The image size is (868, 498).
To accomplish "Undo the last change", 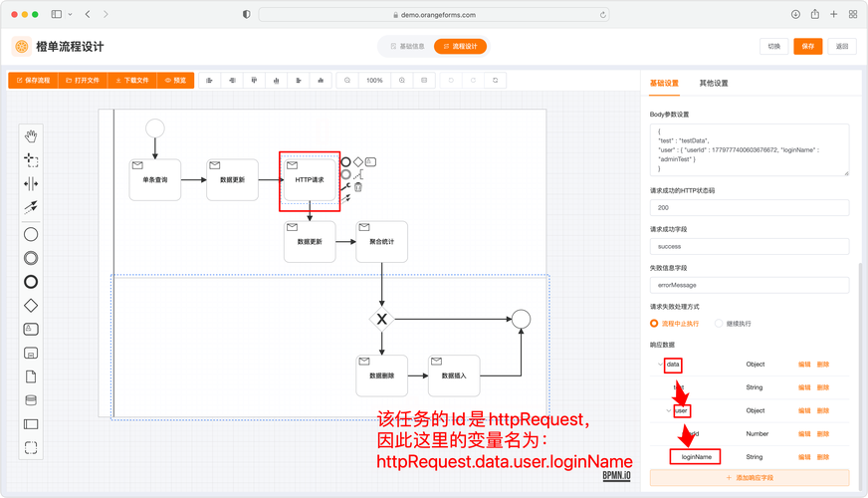I will pyautogui.click(x=451, y=81).
